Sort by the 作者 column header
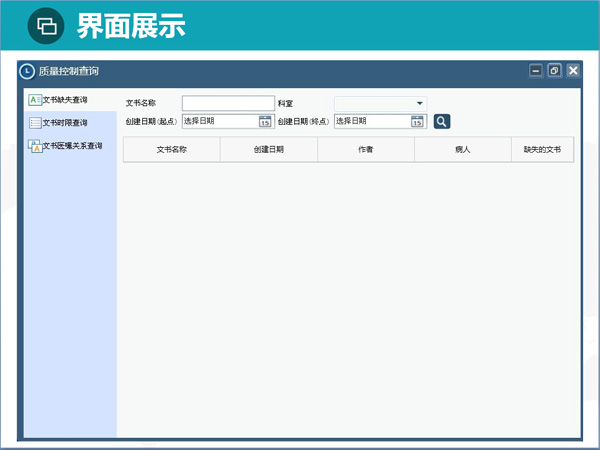The height and width of the screenshot is (450, 600). 366,150
